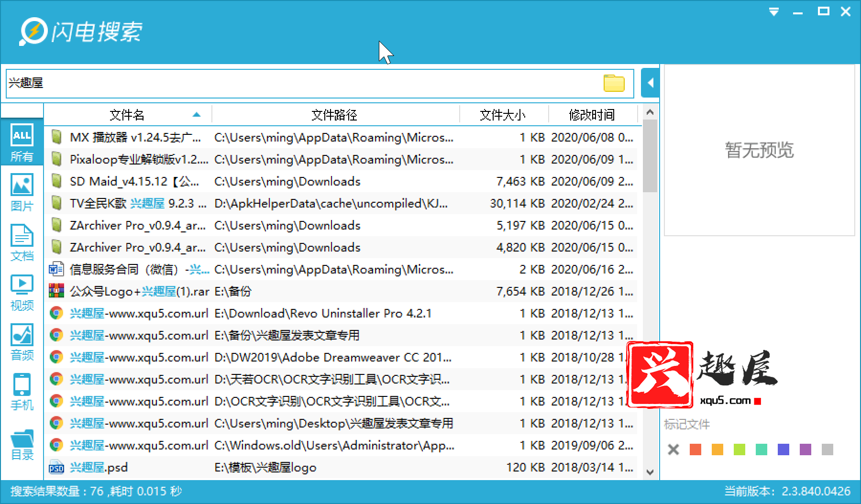
Task: Maximize the 闪电搜索 window
Action: click(x=823, y=11)
